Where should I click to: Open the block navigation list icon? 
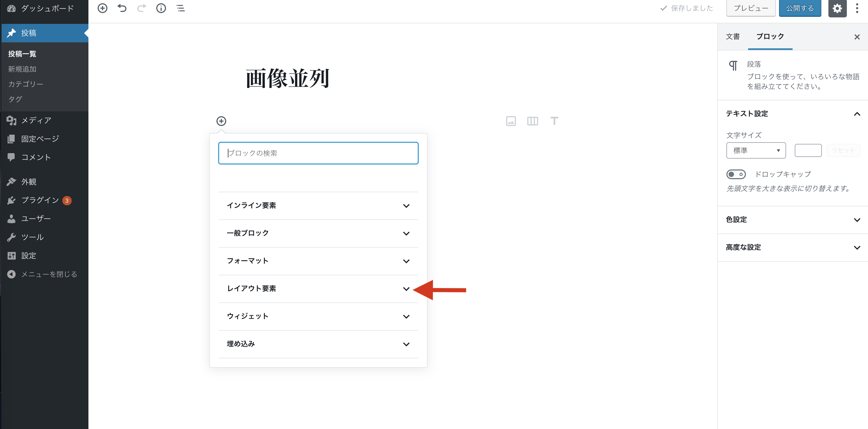(x=181, y=8)
